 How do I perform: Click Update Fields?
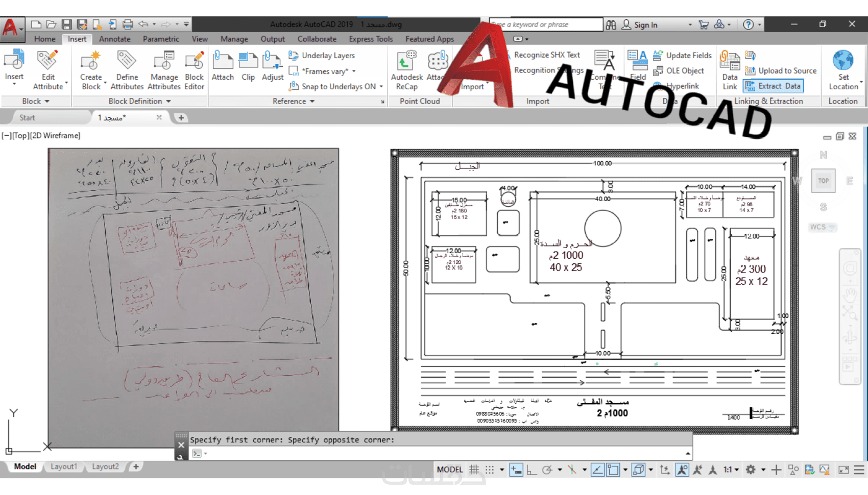pyautogui.click(x=682, y=55)
